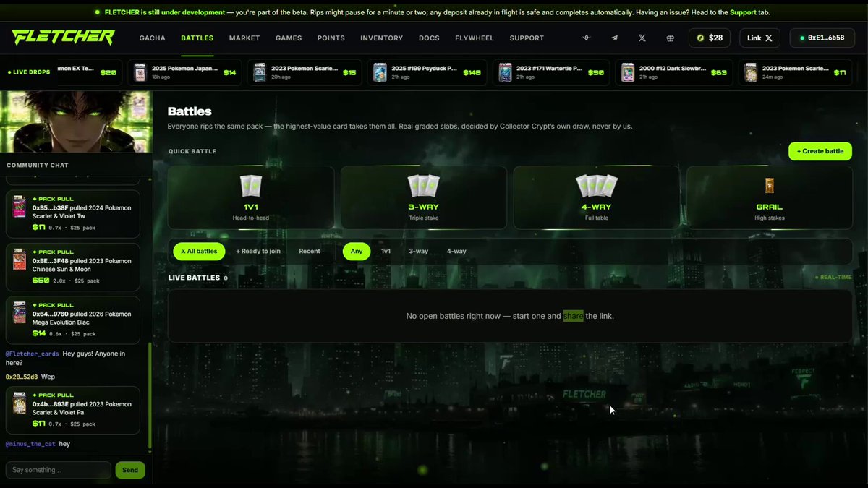Open the POINTS tab
The height and width of the screenshot is (488, 868).
[x=331, y=38]
